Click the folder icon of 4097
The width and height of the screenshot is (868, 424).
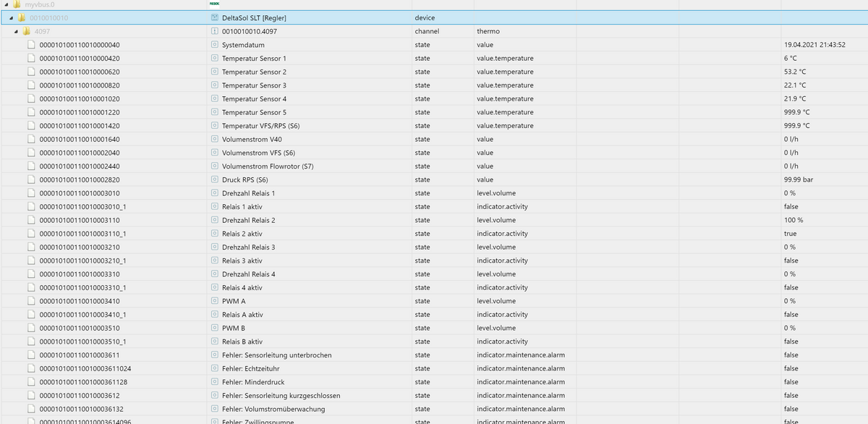pos(26,31)
